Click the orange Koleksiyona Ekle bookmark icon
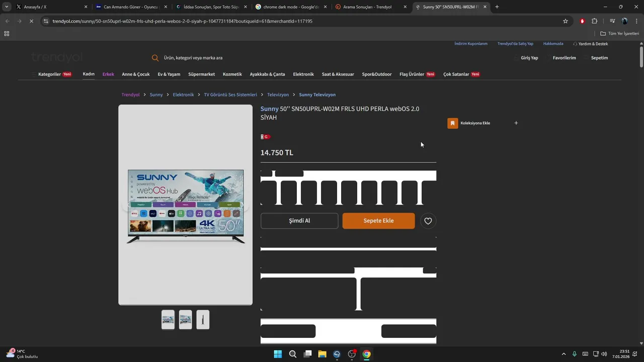Image resolution: width=644 pixels, height=362 pixels. [453, 123]
